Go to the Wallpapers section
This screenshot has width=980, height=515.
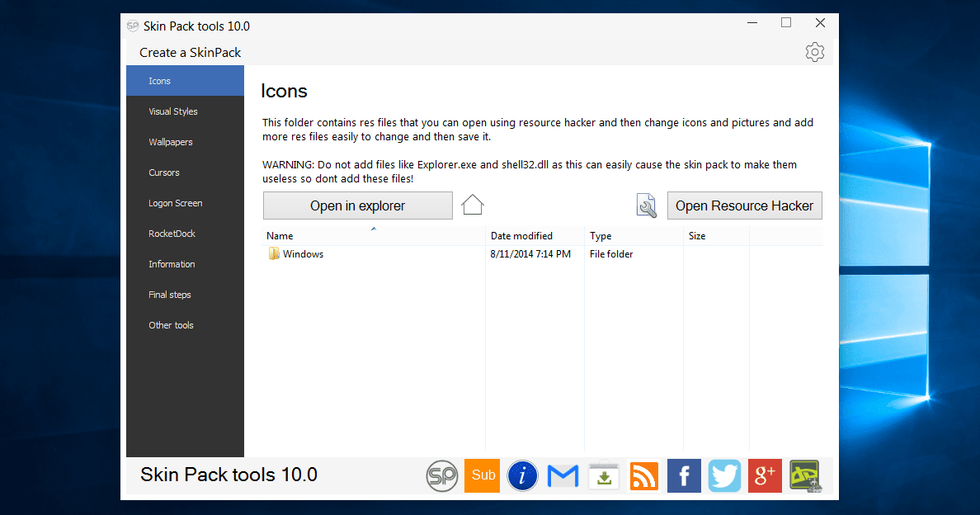[x=185, y=142]
